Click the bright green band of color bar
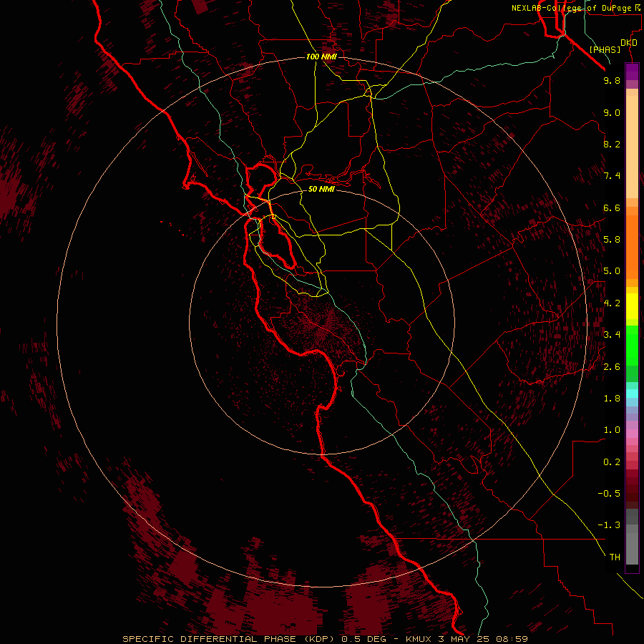 pyautogui.click(x=632, y=345)
